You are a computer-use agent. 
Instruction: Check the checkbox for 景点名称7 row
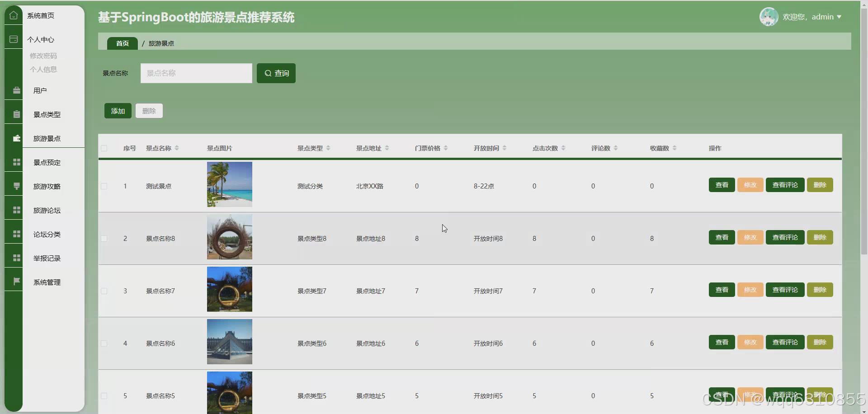coord(104,291)
